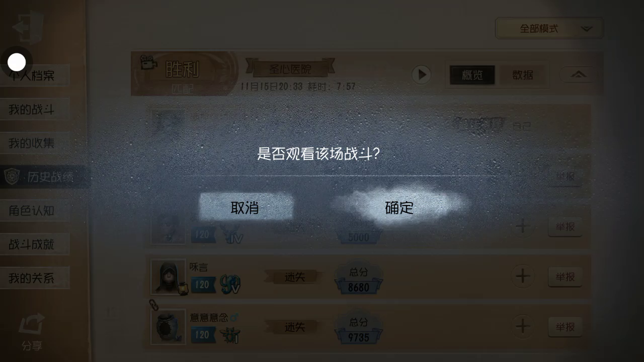Click the camera recording icon beside 胜利
This screenshot has width=644, height=362.
click(x=147, y=63)
